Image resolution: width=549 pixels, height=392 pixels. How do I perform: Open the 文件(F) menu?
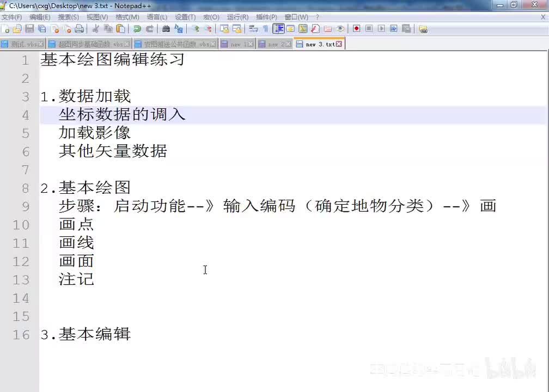tap(11, 17)
